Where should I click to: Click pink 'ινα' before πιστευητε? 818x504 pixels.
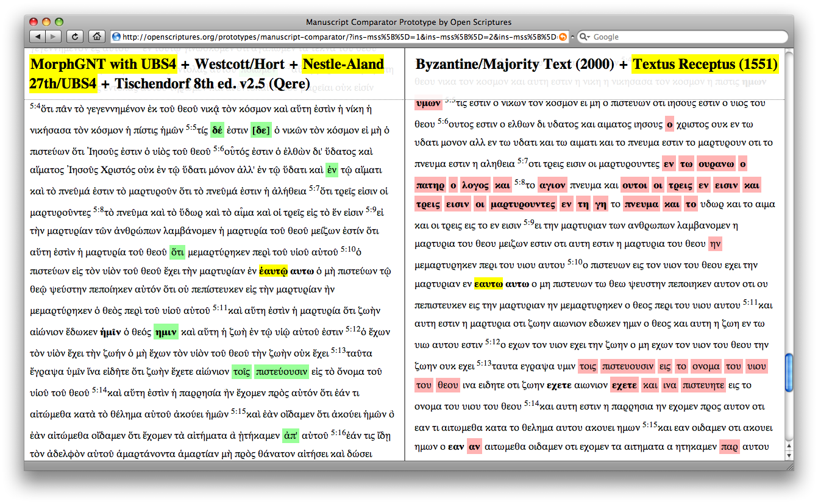(x=670, y=385)
